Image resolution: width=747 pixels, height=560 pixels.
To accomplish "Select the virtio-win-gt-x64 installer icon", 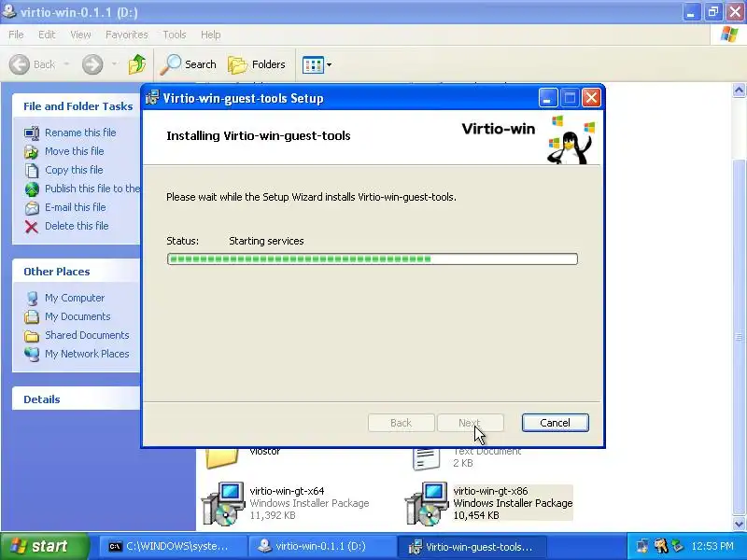I will point(223,503).
